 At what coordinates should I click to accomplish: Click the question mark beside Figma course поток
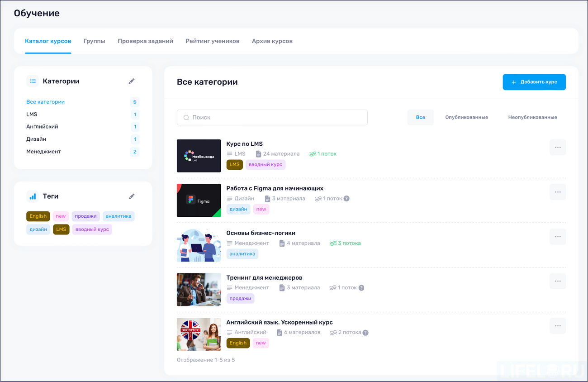tap(347, 198)
